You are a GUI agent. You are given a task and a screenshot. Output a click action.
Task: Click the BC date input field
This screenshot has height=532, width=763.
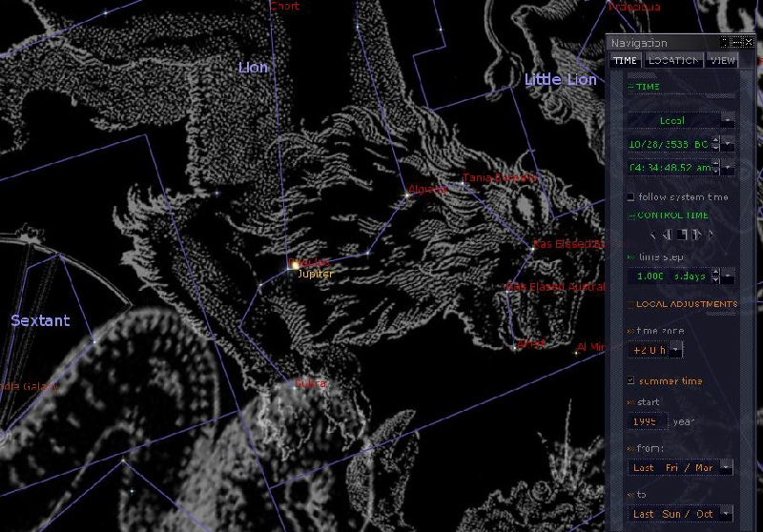point(670,144)
